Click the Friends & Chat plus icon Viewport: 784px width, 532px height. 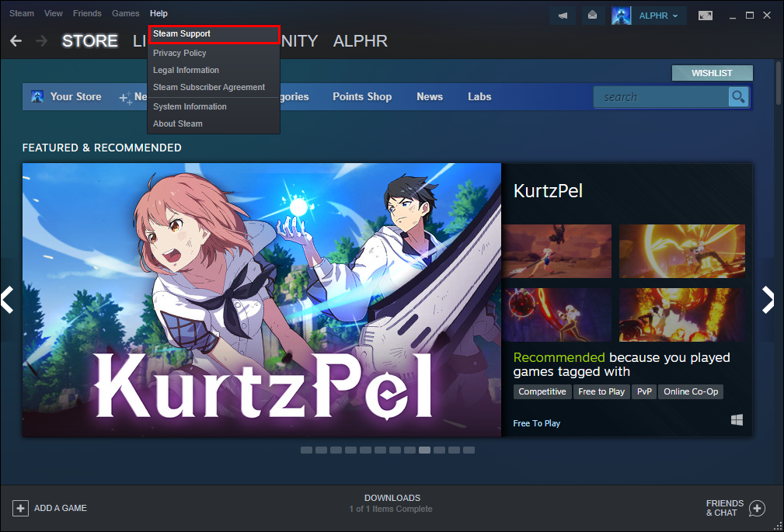pyautogui.click(x=757, y=509)
